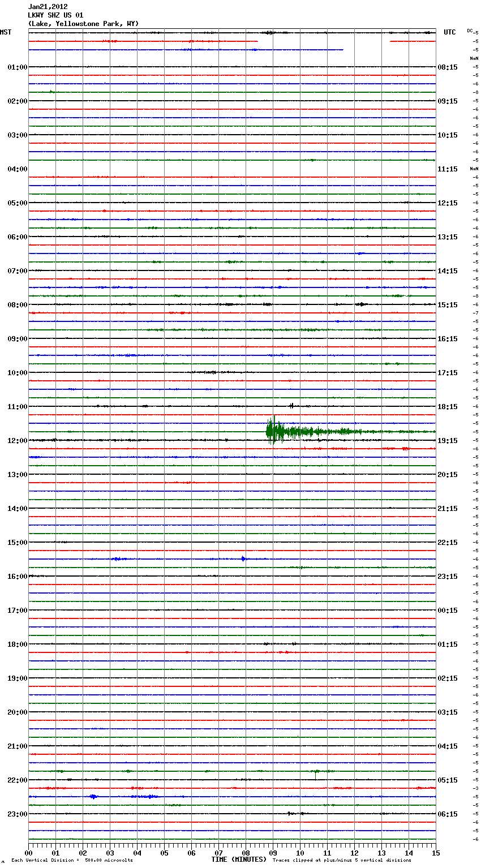Click the date header "Jan21,2012"
Viewport: 481px width, 868px height.
(x=48, y=7)
